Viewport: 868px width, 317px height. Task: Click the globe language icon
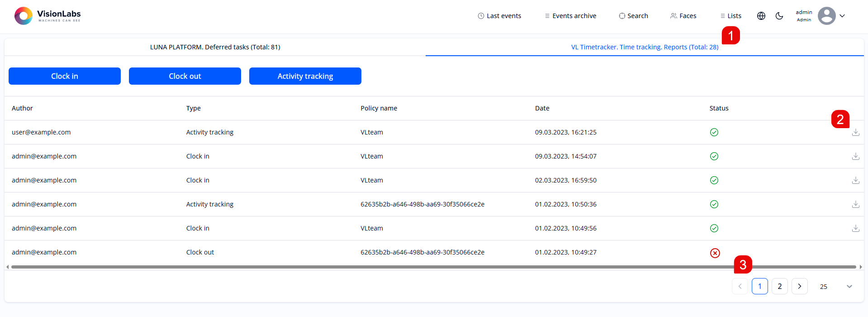(x=761, y=16)
